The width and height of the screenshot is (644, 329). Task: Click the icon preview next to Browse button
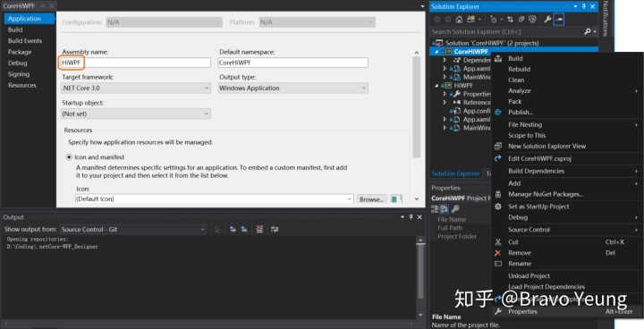[396, 199]
